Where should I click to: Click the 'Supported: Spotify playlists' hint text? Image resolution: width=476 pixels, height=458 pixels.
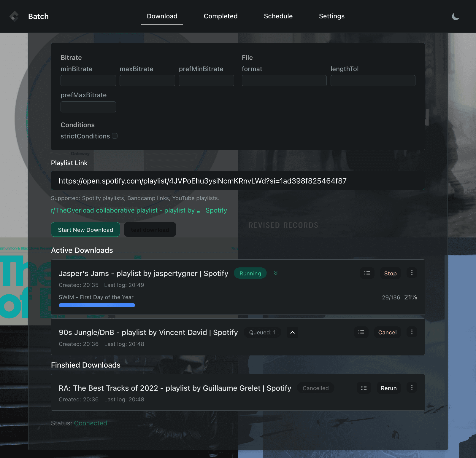pyautogui.click(x=135, y=198)
